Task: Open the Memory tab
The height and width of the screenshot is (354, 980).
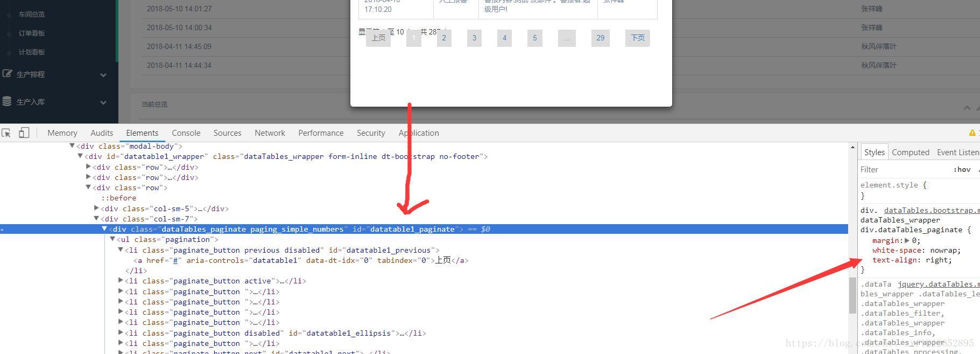Action: point(62,133)
